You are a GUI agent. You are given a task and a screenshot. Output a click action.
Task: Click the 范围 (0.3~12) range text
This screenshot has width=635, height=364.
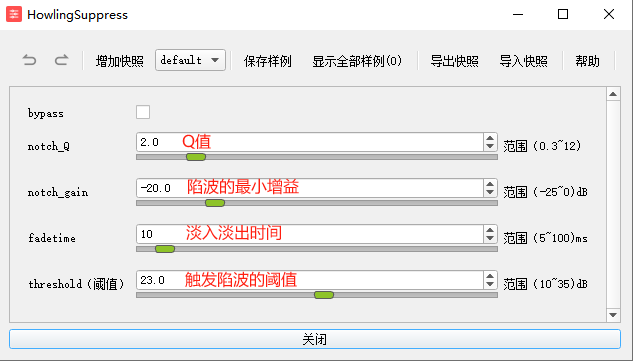[542, 146]
